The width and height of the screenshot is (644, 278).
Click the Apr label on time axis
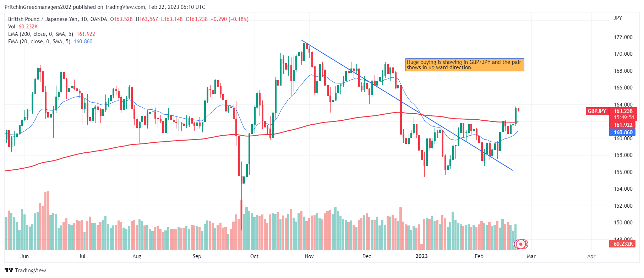coord(591,256)
